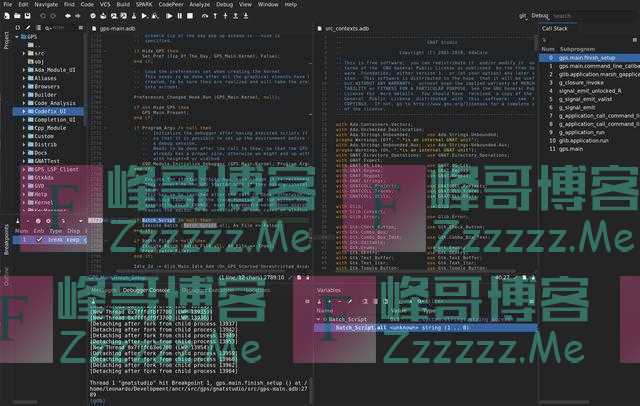Click the search input field

coord(590,16)
